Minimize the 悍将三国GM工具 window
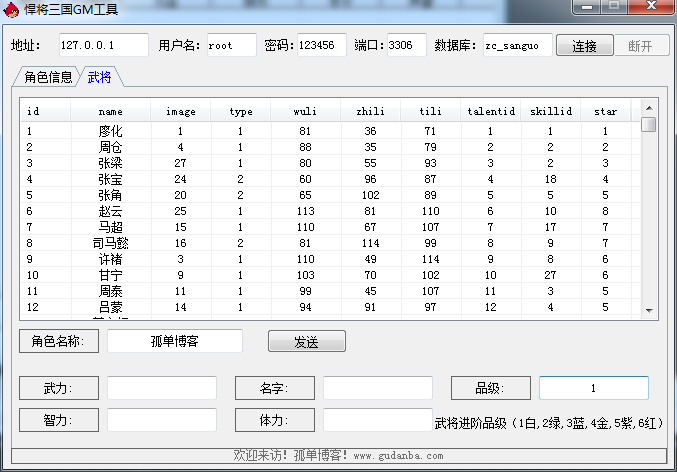The image size is (677, 472). [x=587, y=6]
